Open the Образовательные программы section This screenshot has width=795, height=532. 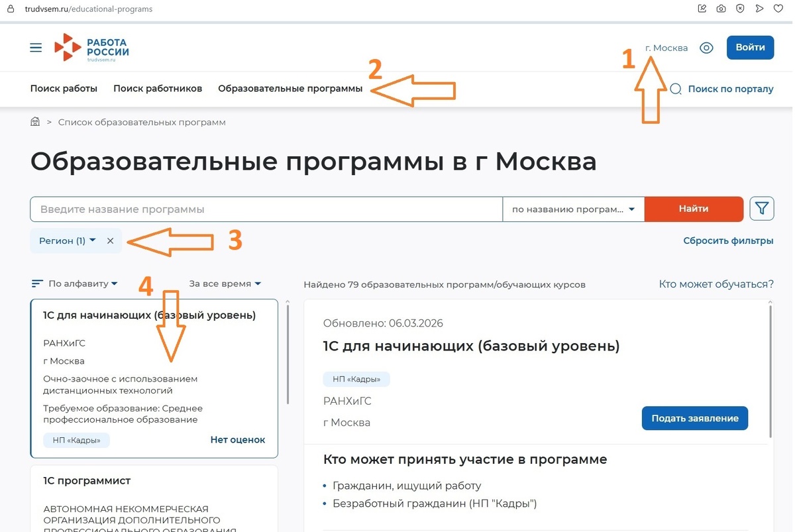pos(290,89)
